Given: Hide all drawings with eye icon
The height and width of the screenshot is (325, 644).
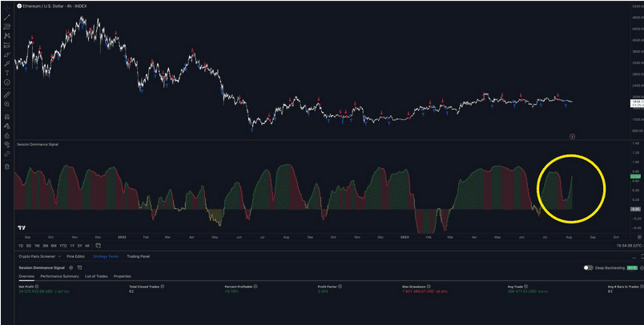Looking at the screenshot, I should pos(7,145).
